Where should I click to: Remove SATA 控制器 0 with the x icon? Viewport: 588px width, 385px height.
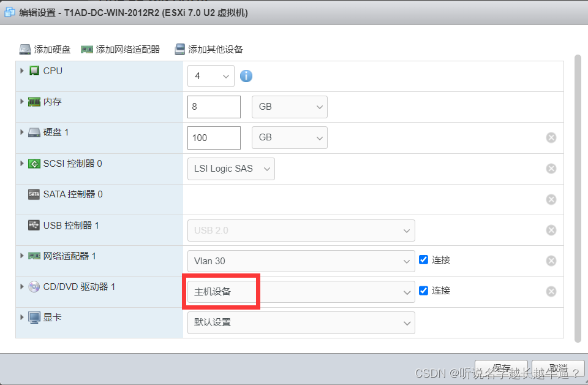click(551, 199)
